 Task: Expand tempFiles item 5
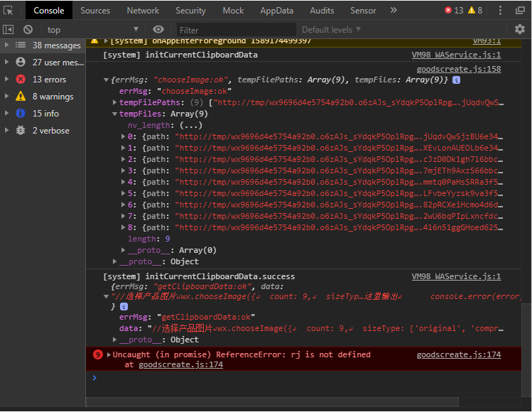tap(124, 193)
